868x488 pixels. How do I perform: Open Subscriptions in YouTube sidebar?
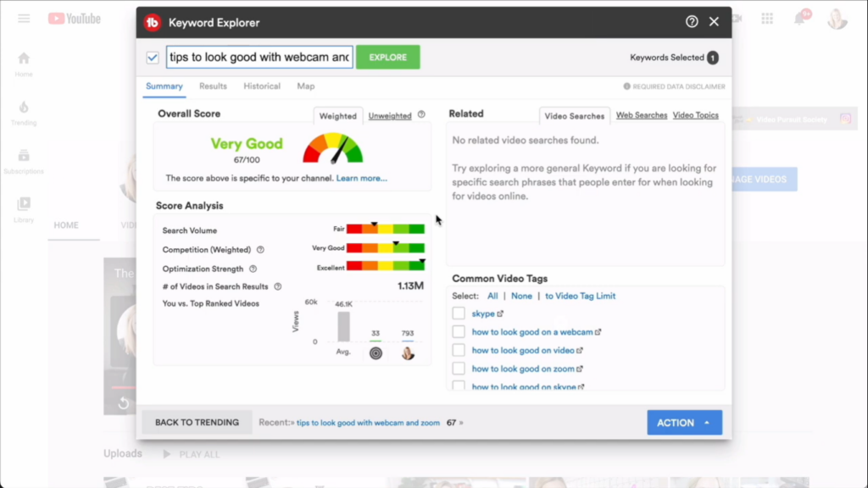[x=24, y=162]
